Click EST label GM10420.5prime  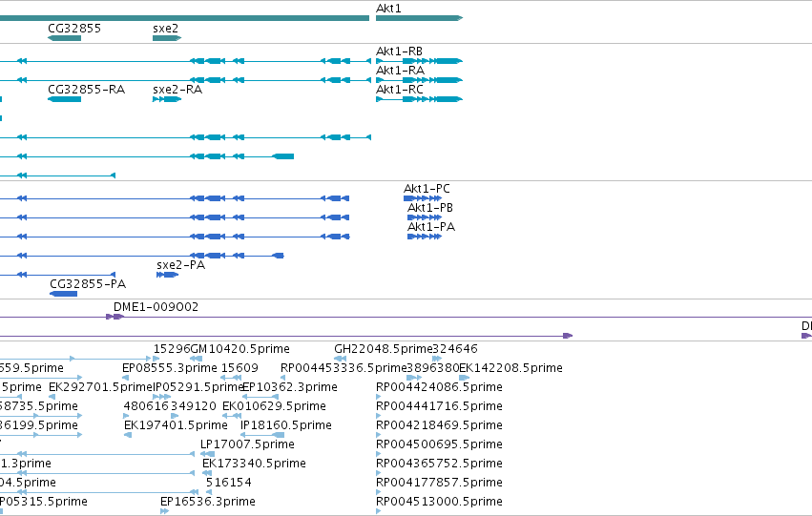(x=239, y=349)
